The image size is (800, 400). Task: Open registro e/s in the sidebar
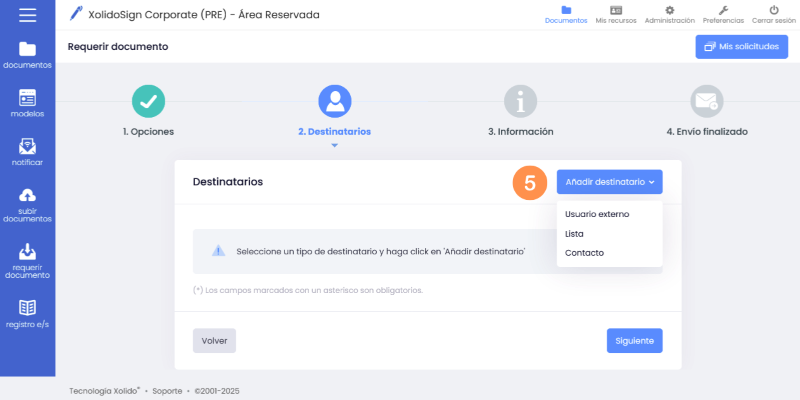(28, 314)
